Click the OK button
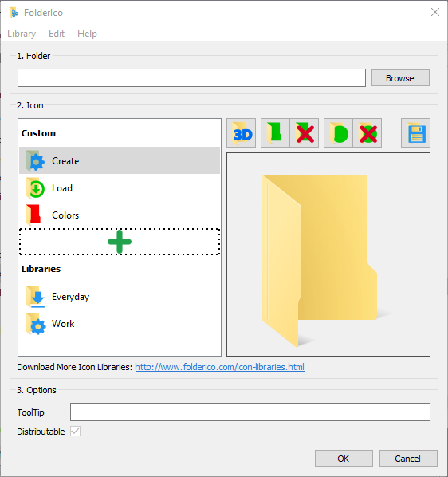The height and width of the screenshot is (477, 448). point(344,459)
